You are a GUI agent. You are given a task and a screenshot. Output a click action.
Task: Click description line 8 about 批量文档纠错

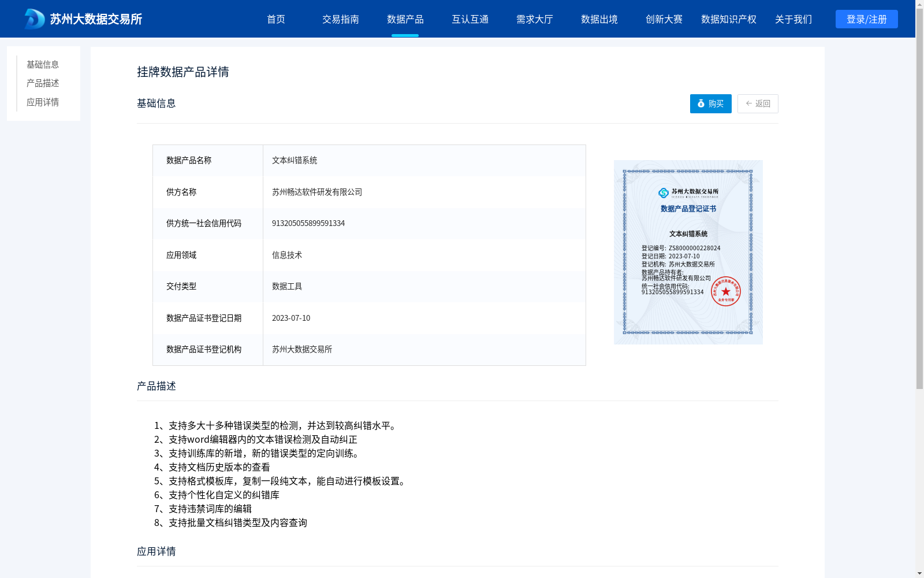pos(230,523)
